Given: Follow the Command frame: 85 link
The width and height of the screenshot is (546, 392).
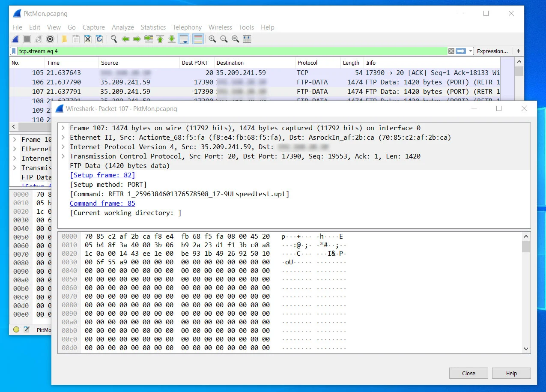Looking at the screenshot, I should pos(102,203).
